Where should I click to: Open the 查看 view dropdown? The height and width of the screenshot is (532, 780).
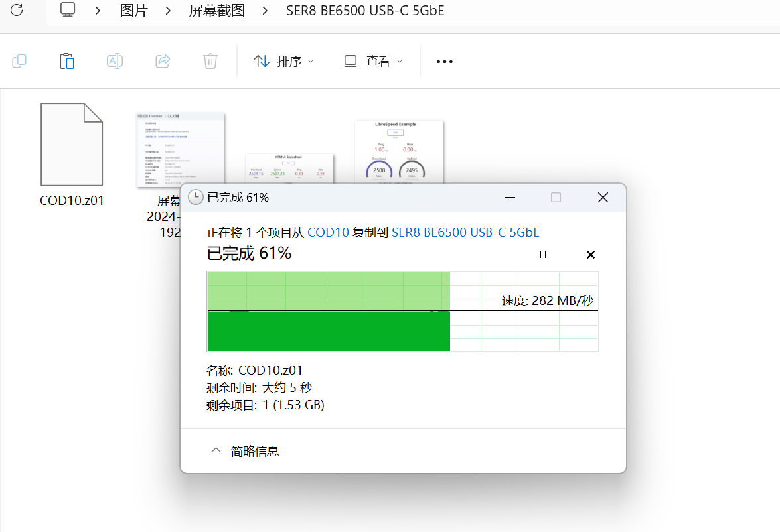click(x=374, y=61)
